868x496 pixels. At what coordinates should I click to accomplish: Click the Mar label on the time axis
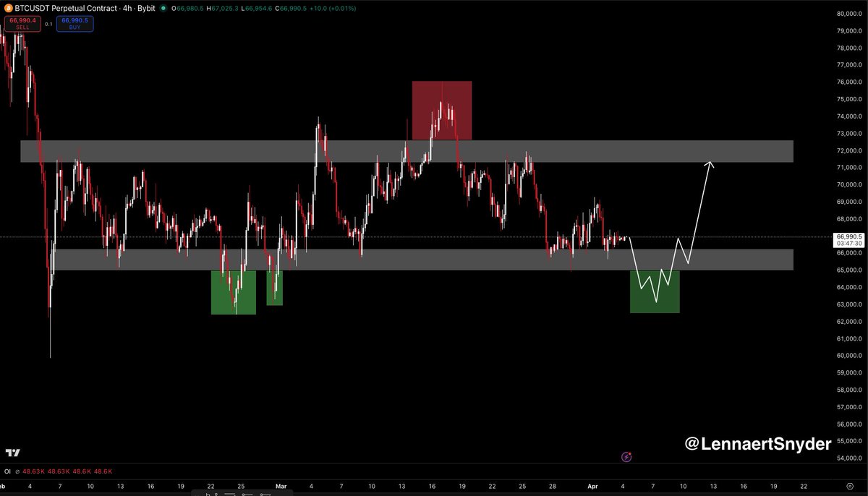click(x=281, y=487)
